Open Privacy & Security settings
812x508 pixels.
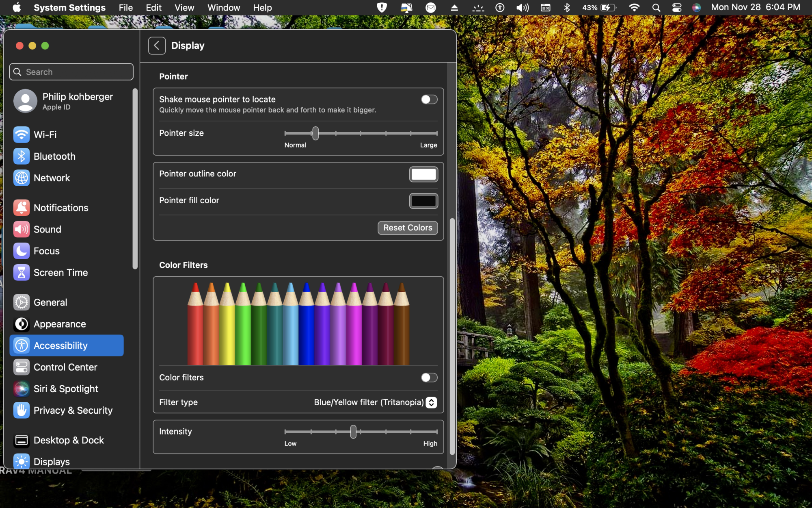click(73, 410)
